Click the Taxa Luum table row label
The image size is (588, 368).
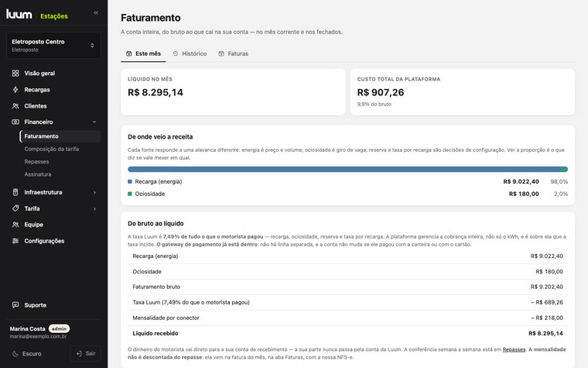191,302
